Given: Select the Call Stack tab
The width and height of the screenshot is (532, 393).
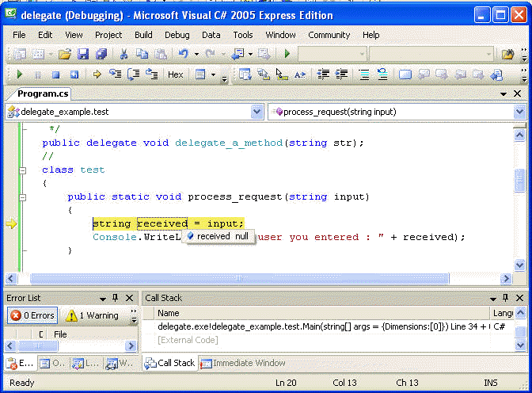Looking at the screenshot, I should 169,363.
